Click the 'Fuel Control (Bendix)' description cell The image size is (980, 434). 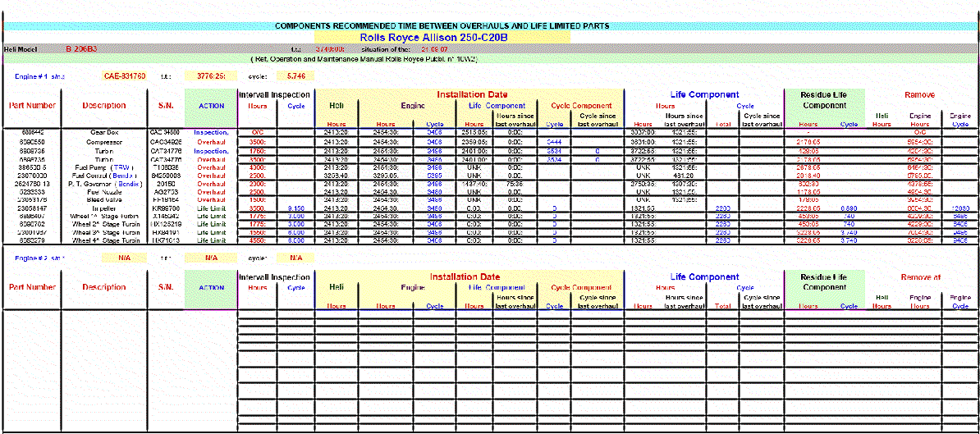pyautogui.click(x=103, y=177)
